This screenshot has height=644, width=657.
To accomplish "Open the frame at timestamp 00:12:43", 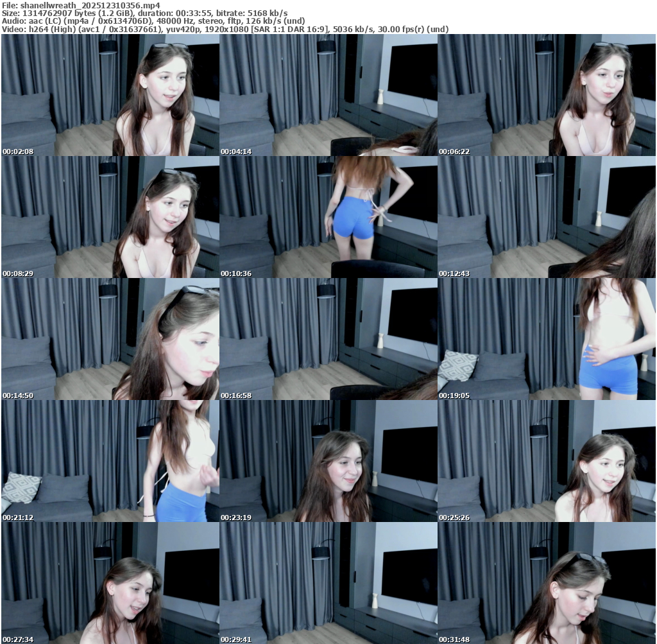I will [x=547, y=217].
